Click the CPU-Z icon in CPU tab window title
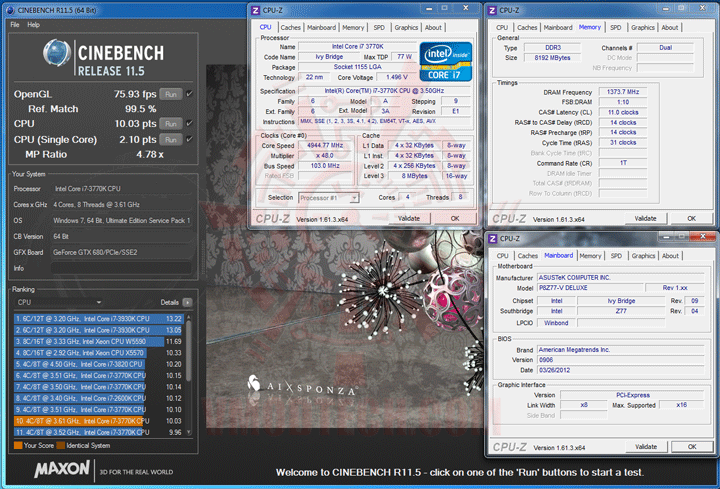Screen dimensions: 720x489 (255, 10)
